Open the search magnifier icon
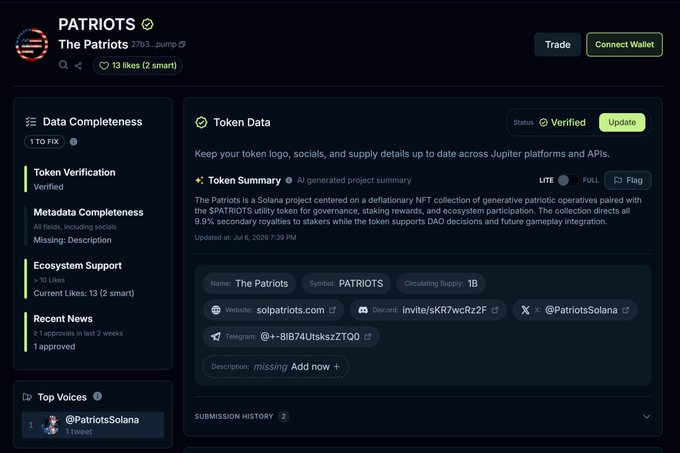The height and width of the screenshot is (453, 680). (x=63, y=65)
